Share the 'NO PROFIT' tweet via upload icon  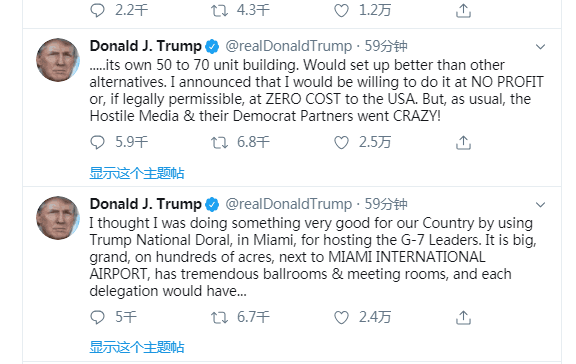(x=463, y=143)
